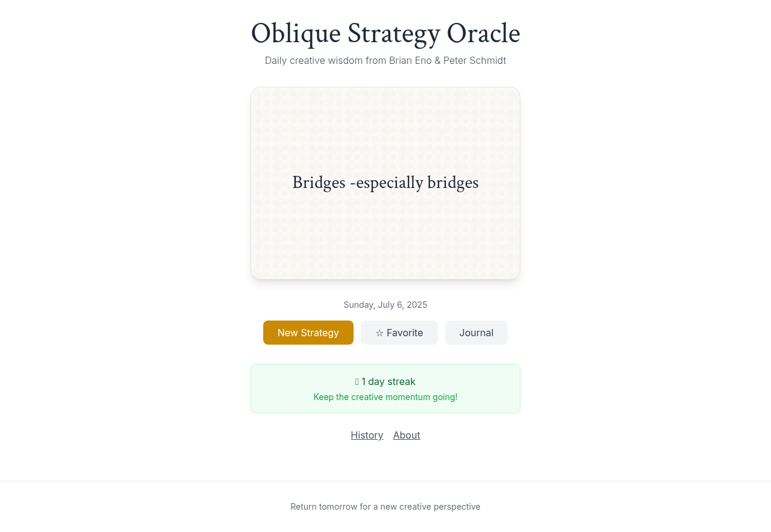Click the streak flame icon

coord(357,381)
